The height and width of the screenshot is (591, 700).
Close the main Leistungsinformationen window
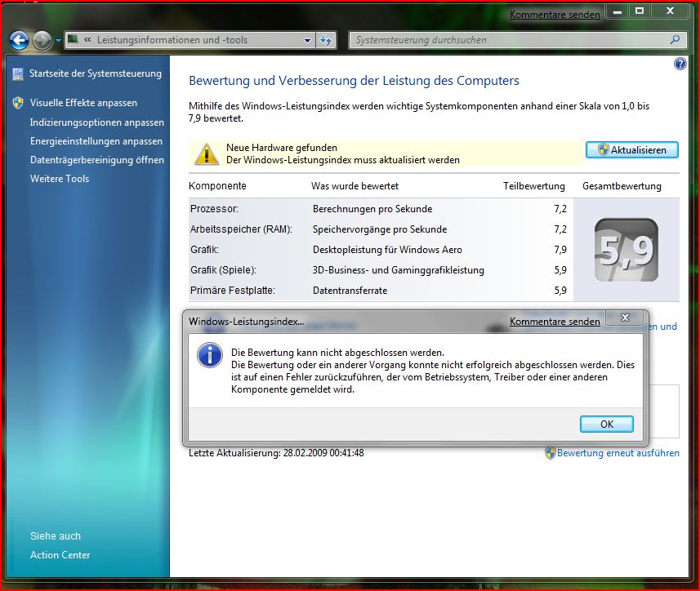670,11
